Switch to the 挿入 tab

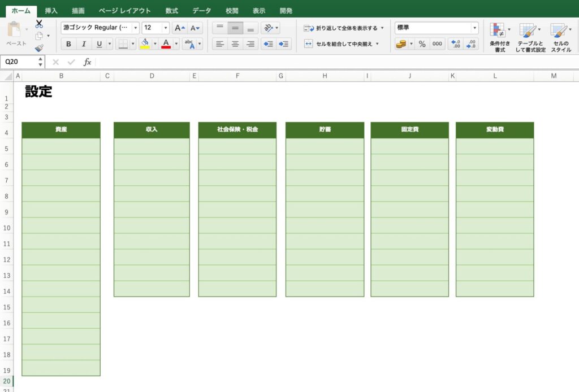(51, 11)
